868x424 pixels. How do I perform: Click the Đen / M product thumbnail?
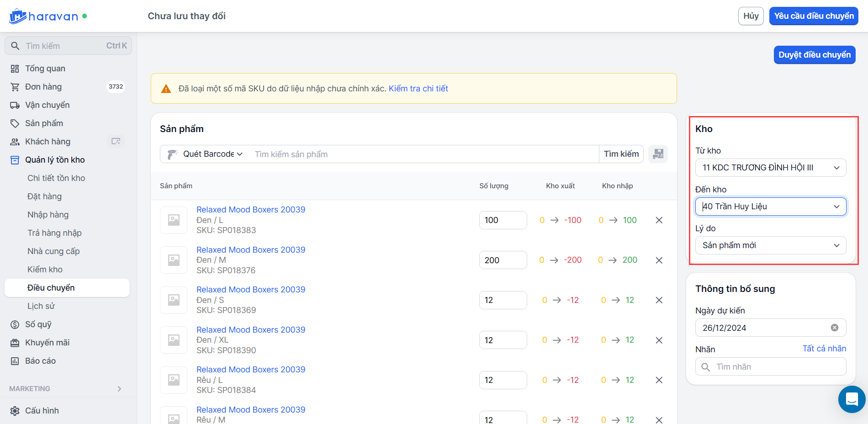[174, 260]
